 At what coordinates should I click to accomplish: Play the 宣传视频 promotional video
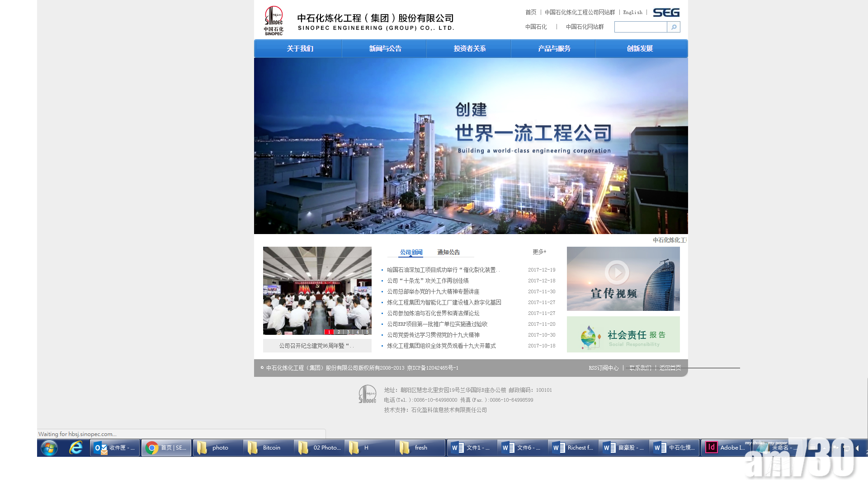[616, 272]
